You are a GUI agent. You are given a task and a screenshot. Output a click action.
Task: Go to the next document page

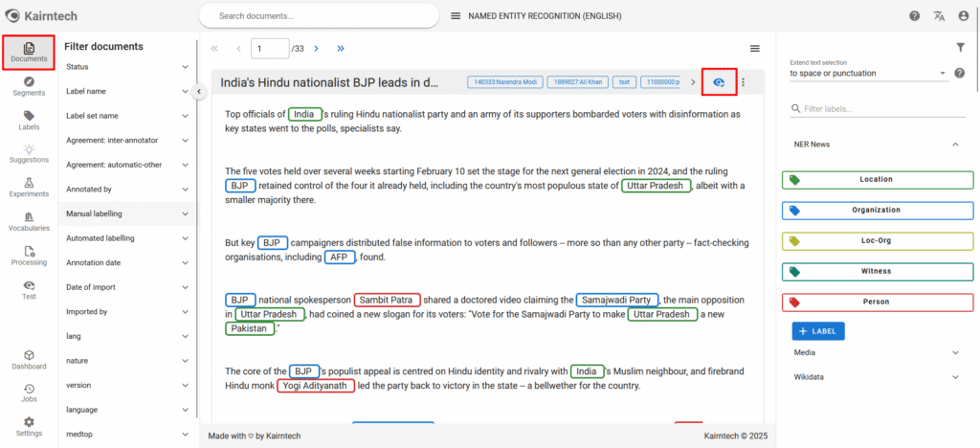point(318,48)
